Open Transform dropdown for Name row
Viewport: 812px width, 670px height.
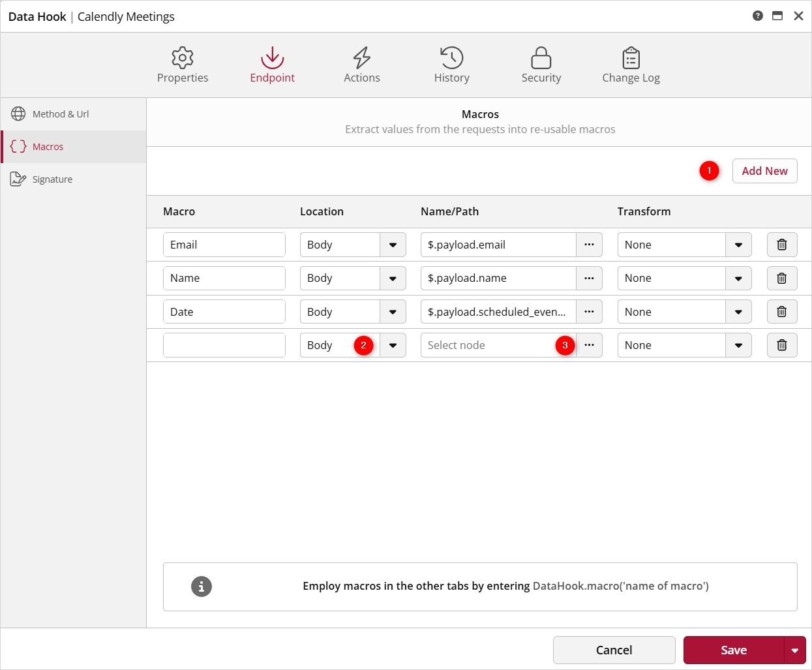[738, 279]
